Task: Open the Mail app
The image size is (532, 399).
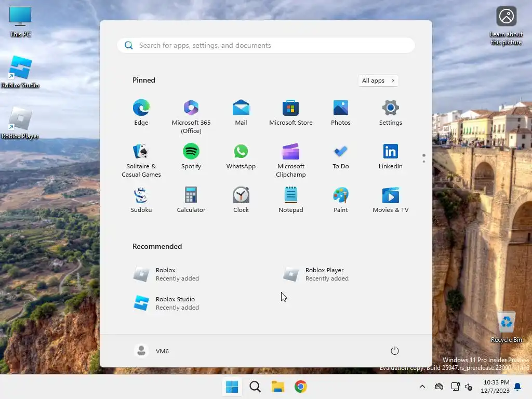Action: [241, 113]
